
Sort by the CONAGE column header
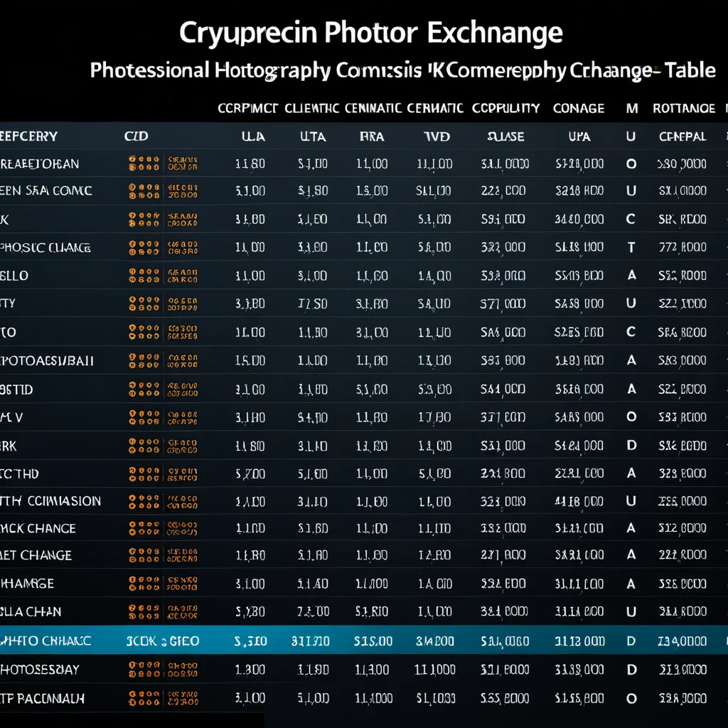[x=579, y=109]
